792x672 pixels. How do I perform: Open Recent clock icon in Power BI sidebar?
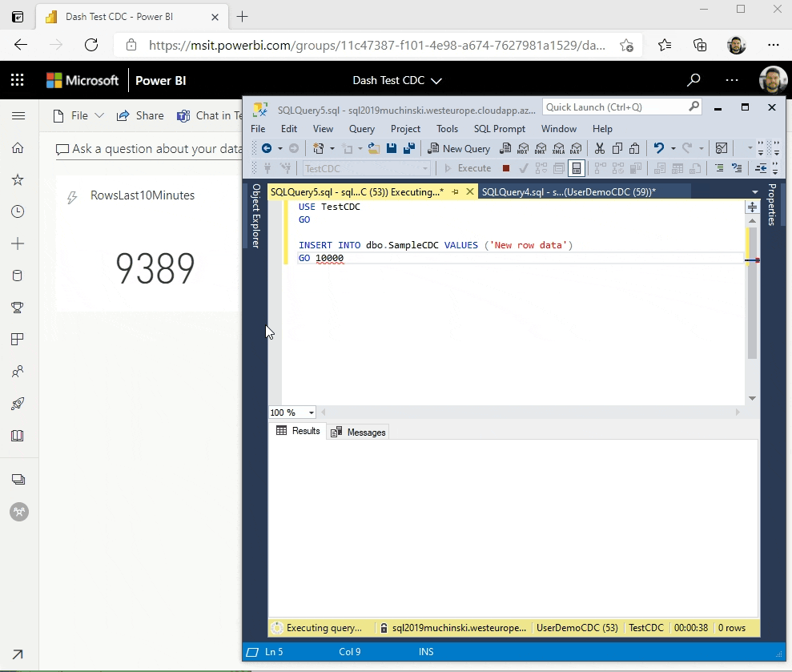pos(18,212)
